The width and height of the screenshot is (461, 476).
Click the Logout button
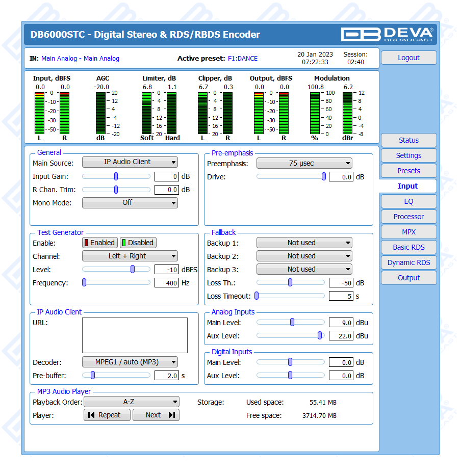[x=408, y=58]
